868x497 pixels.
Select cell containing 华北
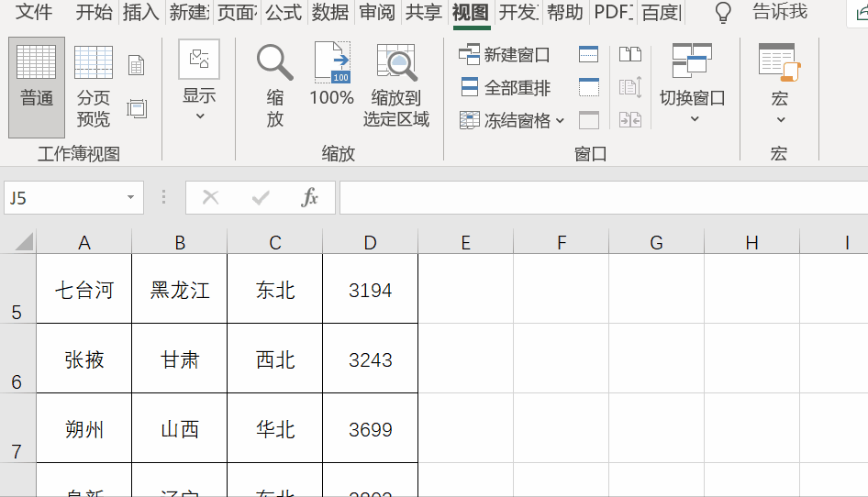pos(275,429)
